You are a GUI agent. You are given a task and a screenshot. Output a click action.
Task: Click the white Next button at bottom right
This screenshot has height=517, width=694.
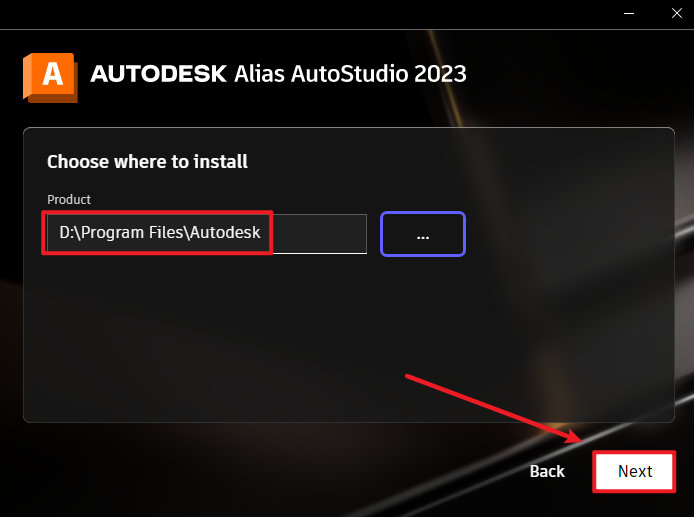(x=634, y=471)
